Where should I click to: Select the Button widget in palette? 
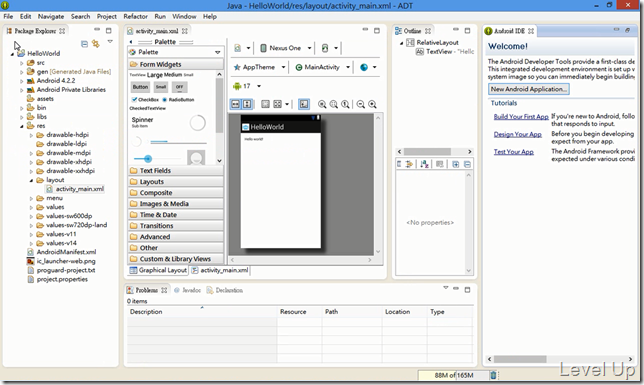(140, 87)
